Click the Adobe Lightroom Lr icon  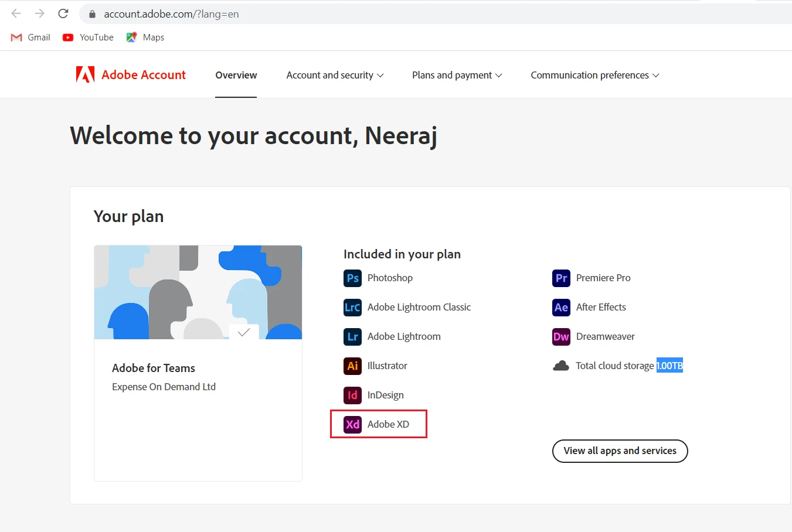(352, 336)
